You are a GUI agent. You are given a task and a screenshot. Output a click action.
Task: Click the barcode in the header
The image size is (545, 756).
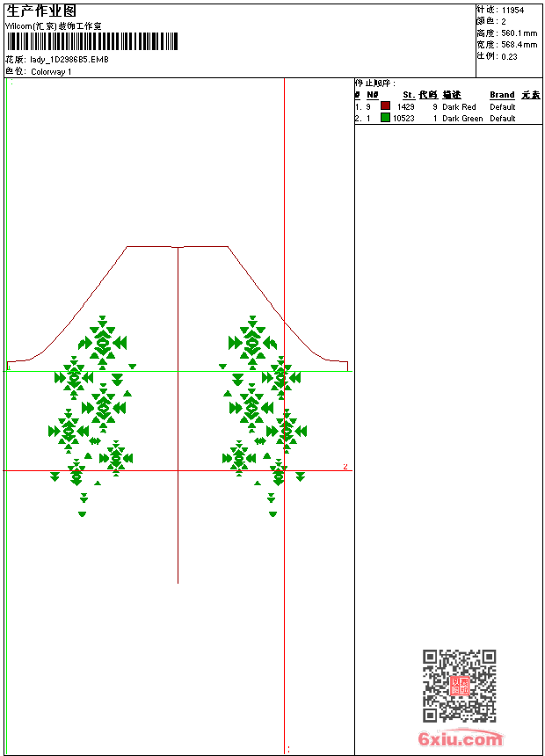92,41
